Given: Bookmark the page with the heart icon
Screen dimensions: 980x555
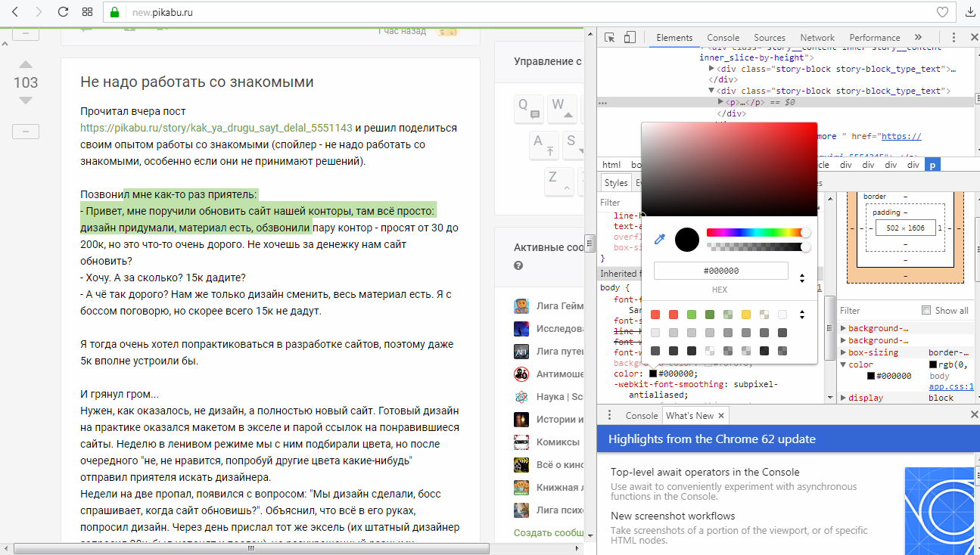Looking at the screenshot, I should pyautogui.click(x=942, y=12).
